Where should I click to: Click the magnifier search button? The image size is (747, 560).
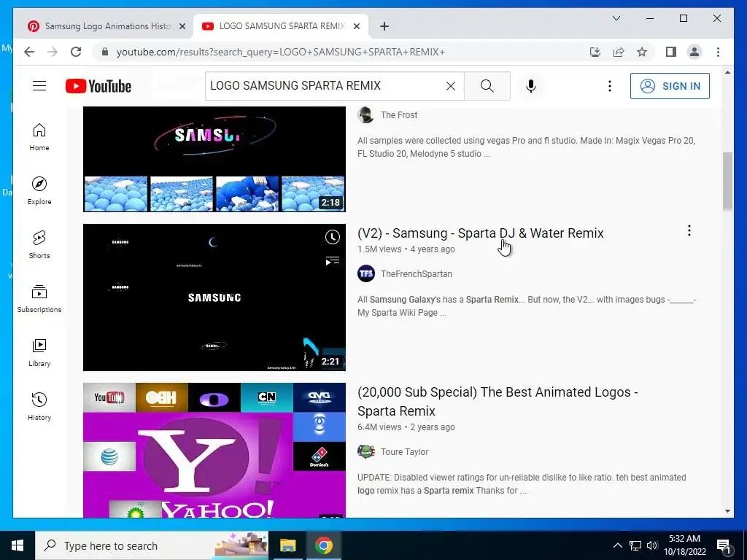point(487,86)
